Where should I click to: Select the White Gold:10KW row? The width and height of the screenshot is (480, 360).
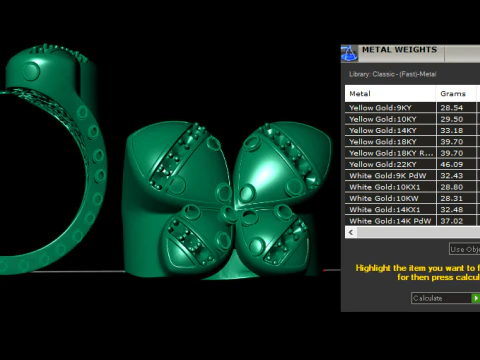[x=412, y=198]
